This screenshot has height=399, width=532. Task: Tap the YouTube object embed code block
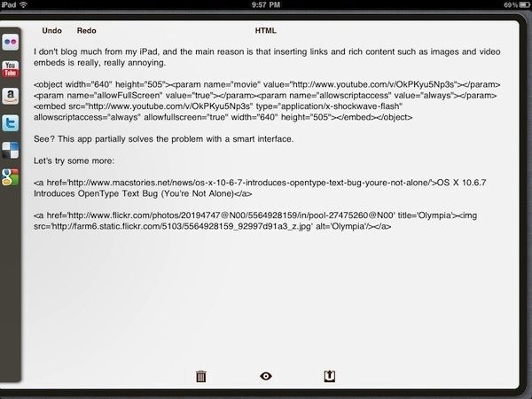point(267,101)
